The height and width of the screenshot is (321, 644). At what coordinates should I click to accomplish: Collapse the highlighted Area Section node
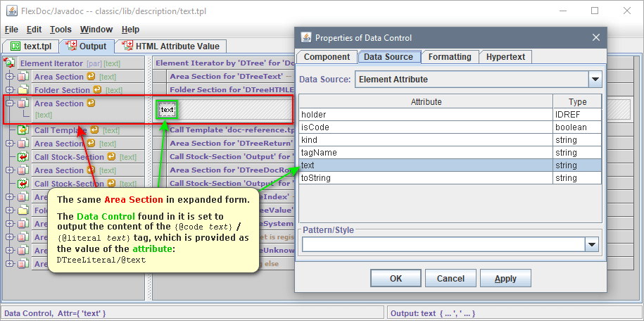[10, 103]
